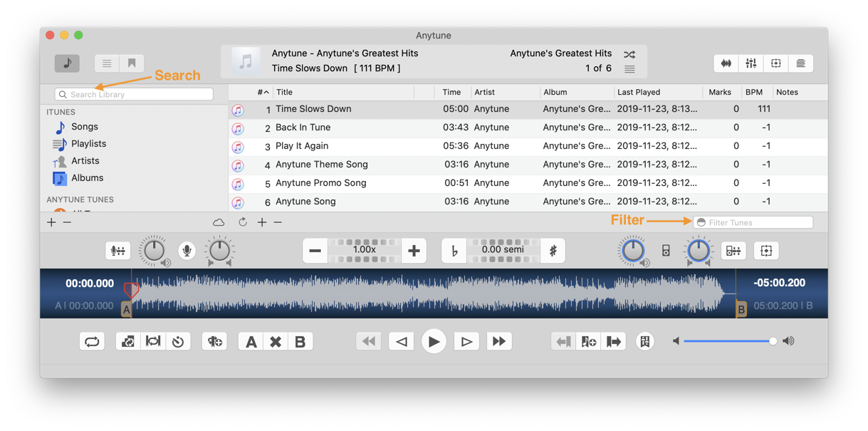Raise pitch with the sharp button
The height and width of the screenshot is (431, 868).
point(553,251)
